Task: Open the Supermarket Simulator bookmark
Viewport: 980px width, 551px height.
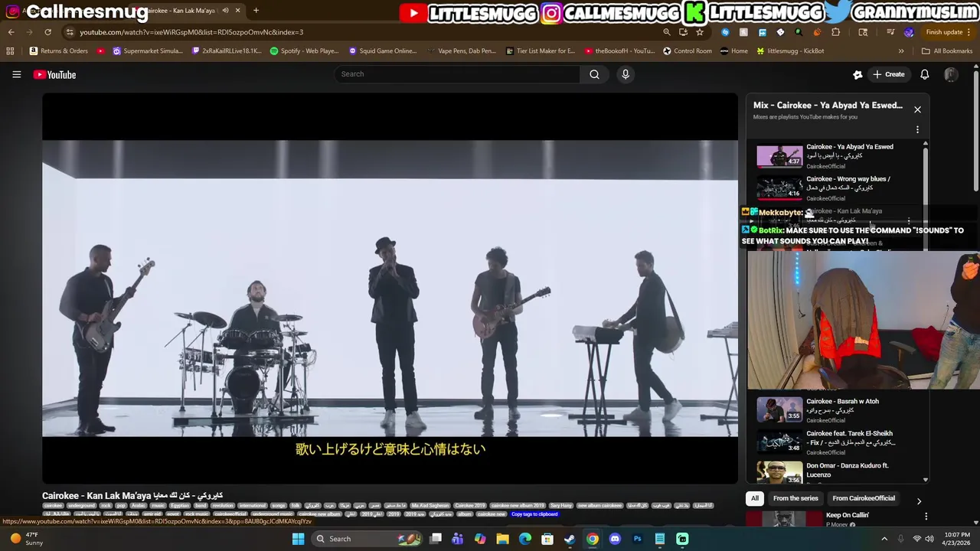Action: pos(147,51)
